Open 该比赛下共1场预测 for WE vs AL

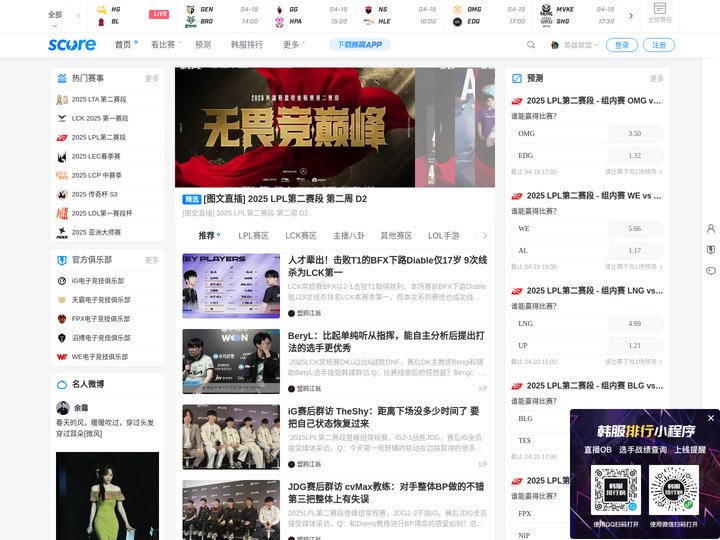(634, 267)
